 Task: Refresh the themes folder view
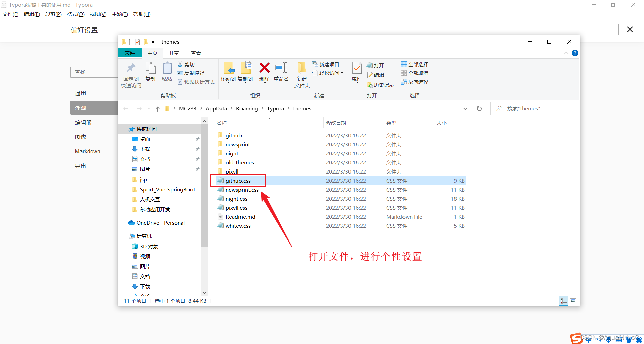coord(479,109)
